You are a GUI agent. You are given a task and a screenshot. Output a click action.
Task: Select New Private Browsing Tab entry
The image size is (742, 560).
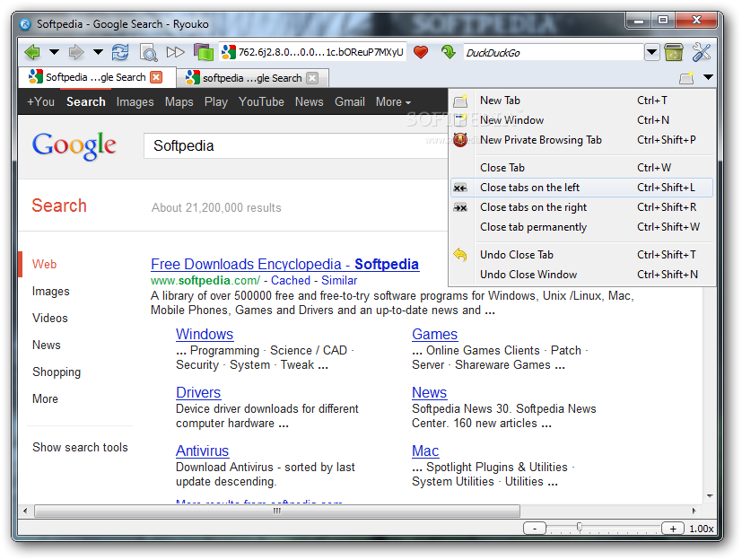click(x=581, y=140)
